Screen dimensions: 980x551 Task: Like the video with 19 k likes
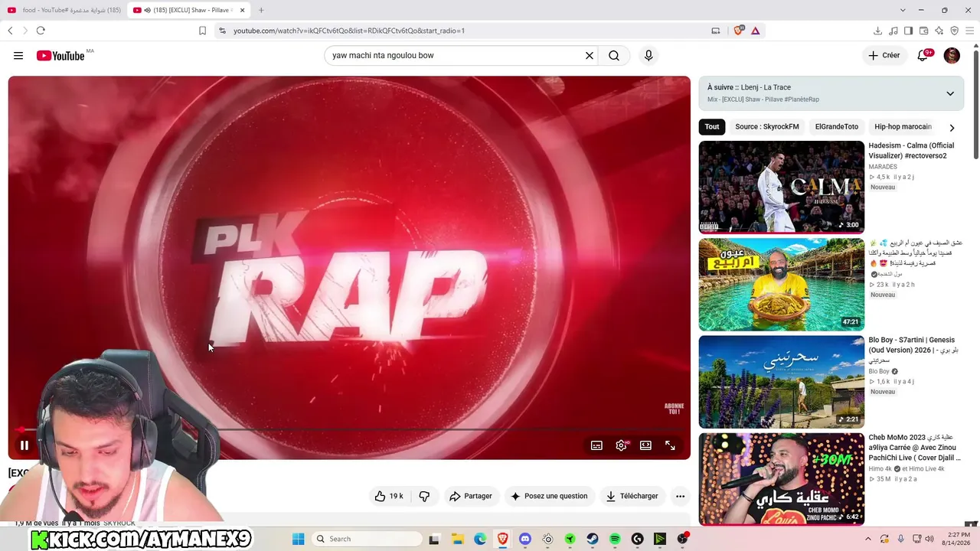click(389, 496)
